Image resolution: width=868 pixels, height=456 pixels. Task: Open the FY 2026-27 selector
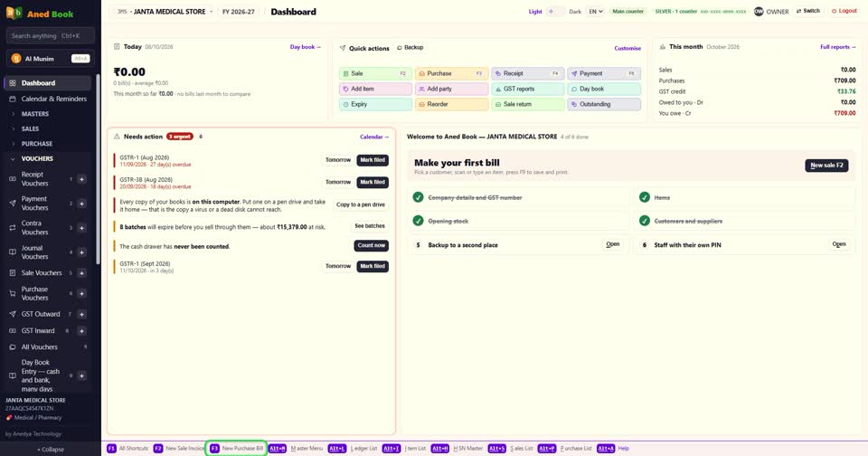point(239,11)
